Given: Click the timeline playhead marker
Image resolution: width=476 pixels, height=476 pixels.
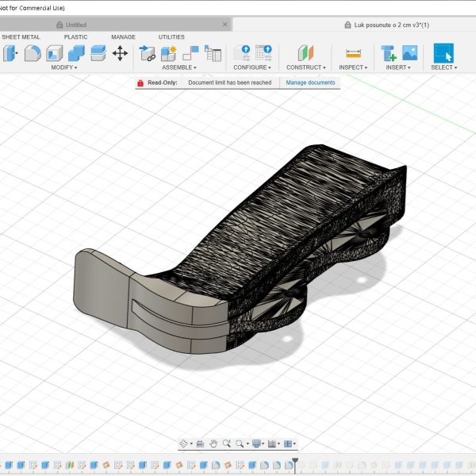Looking at the screenshot, I should coord(294,461).
